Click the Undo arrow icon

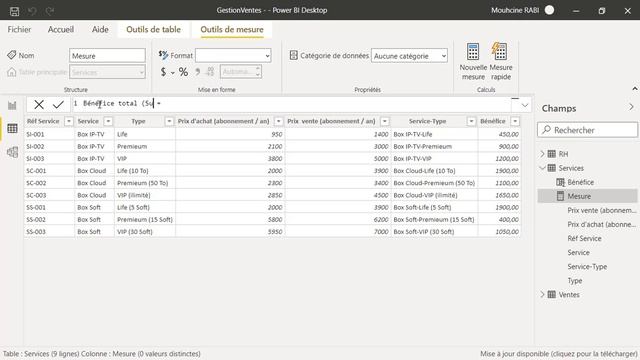point(32,11)
